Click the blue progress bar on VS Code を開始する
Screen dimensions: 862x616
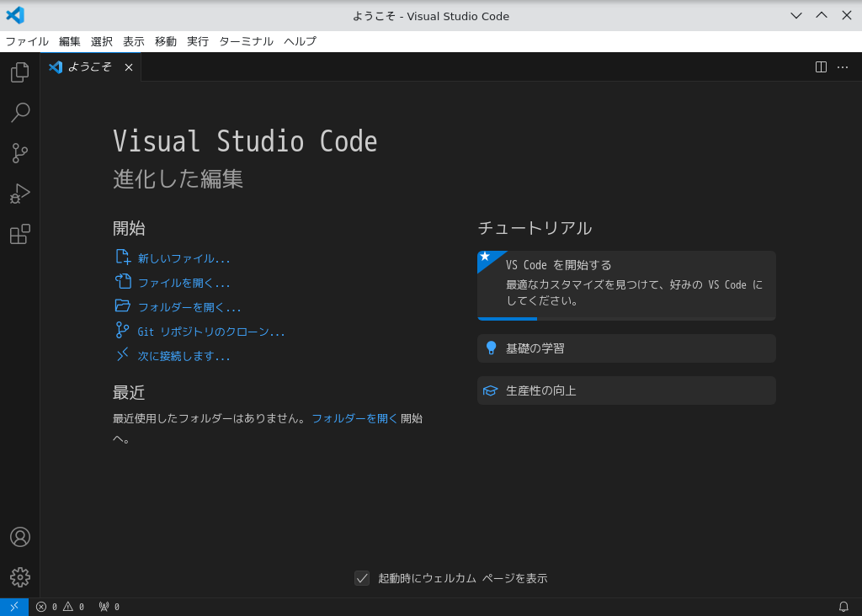[507, 319]
